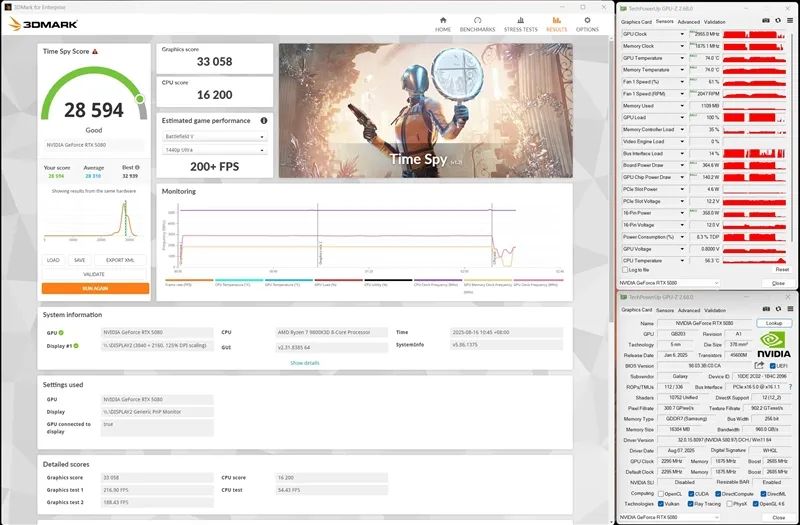Open hamburger menu in GPU-Z graphics card window

point(790,309)
